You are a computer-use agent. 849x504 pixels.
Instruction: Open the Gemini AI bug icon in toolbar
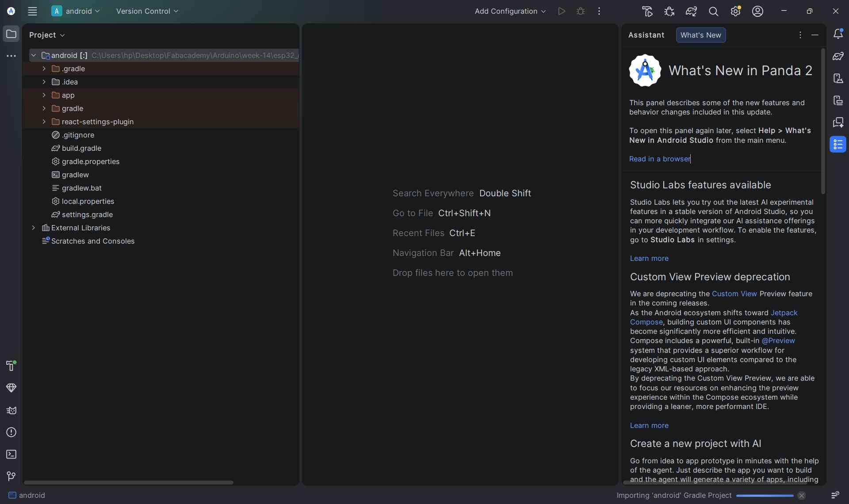click(669, 11)
